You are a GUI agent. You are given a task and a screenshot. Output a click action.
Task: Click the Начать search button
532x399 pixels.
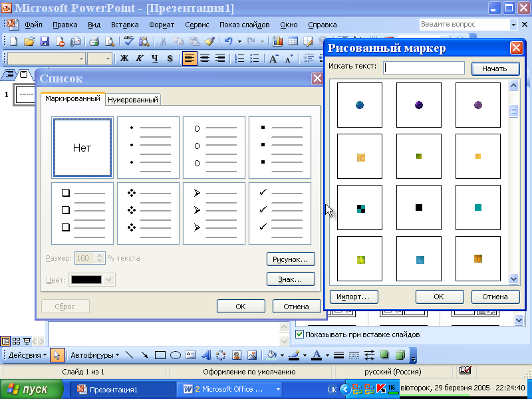495,68
